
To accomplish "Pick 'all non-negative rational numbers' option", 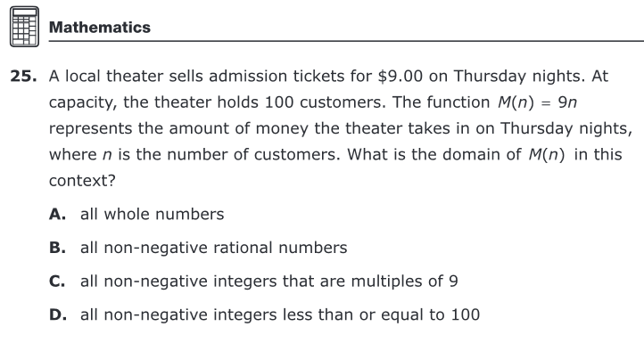I will point(213,249).
